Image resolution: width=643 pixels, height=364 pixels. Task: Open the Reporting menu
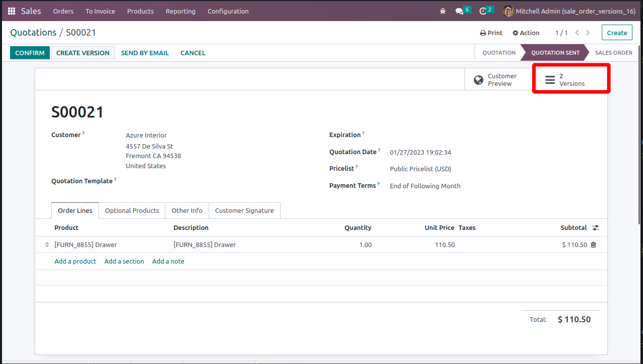click(180, 11)
